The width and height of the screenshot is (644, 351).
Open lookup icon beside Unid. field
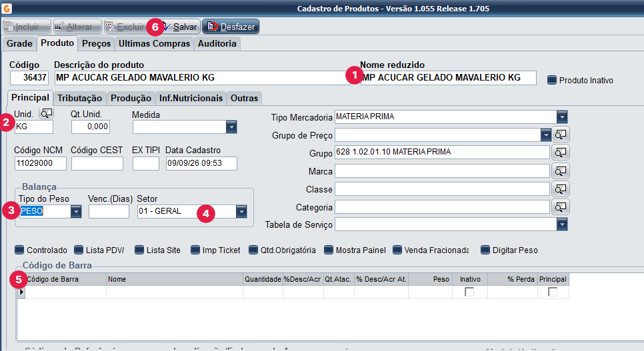pyautogui.click(x=47, y=113)
